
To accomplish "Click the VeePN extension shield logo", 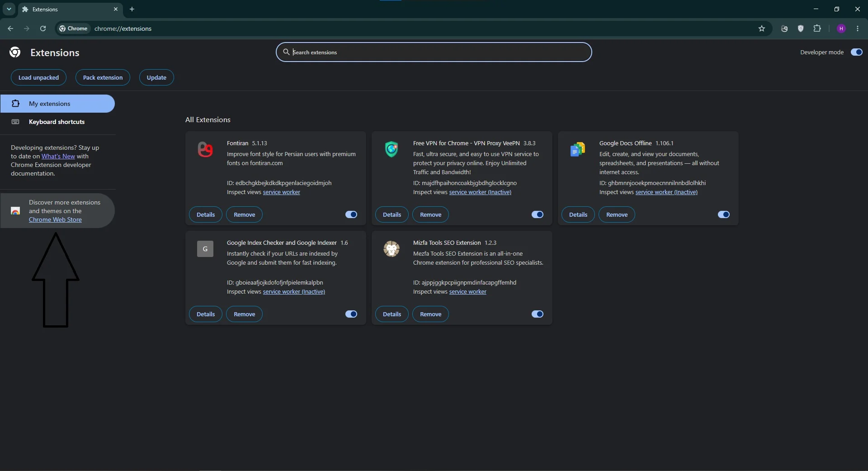I will coord(392,149).
